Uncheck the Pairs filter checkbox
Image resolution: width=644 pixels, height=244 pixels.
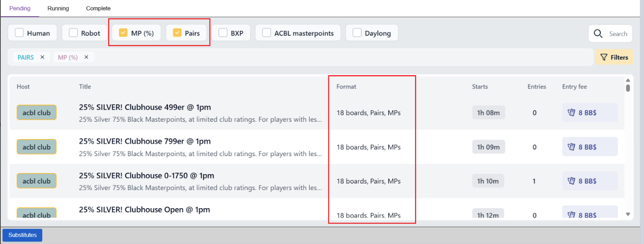point(177,33)
